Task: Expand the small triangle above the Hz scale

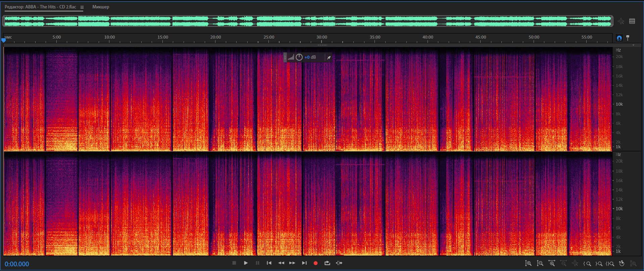Action: click(633, 45)
